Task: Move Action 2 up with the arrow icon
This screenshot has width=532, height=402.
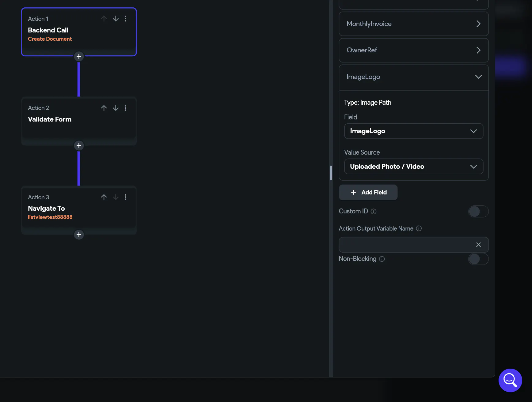Action: [x=104, y=108]
